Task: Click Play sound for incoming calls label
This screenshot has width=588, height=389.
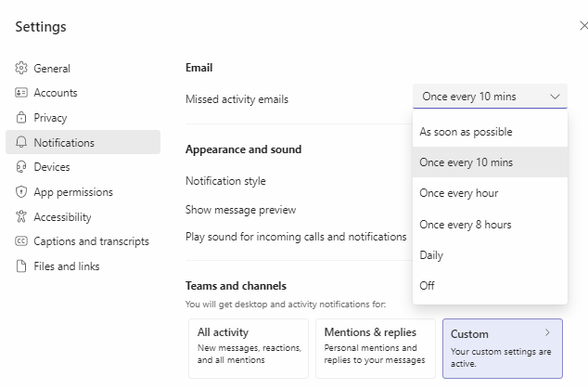Action: (296, 237)
